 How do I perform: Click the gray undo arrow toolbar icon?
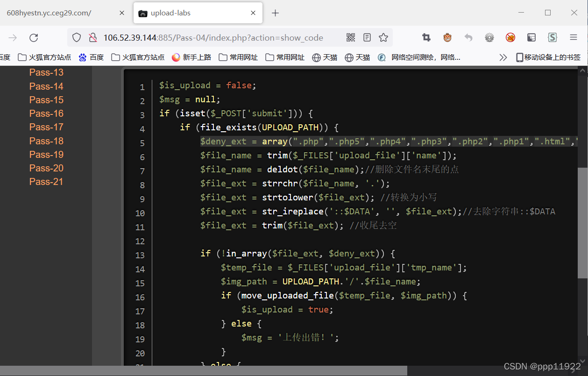468,38
